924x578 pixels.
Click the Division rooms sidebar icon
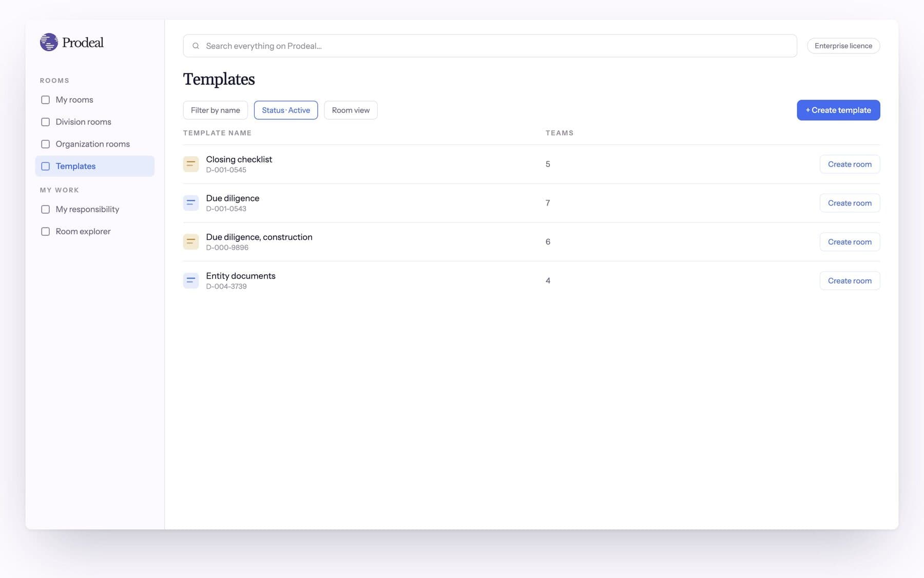[45, 122]
